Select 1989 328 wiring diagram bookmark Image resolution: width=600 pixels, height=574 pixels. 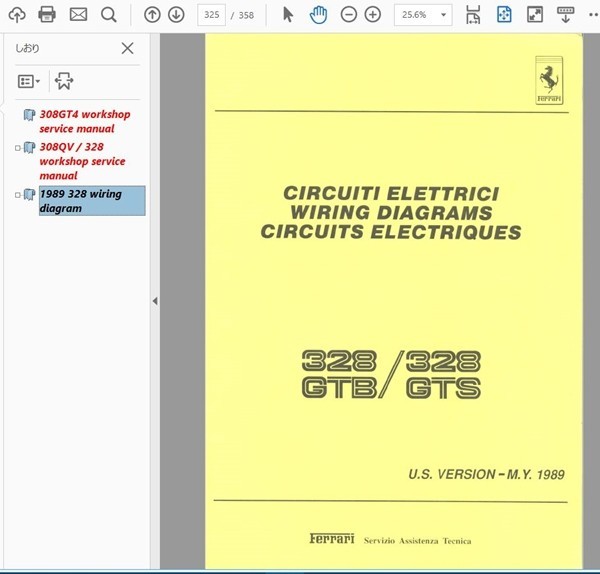coord(92,201)
